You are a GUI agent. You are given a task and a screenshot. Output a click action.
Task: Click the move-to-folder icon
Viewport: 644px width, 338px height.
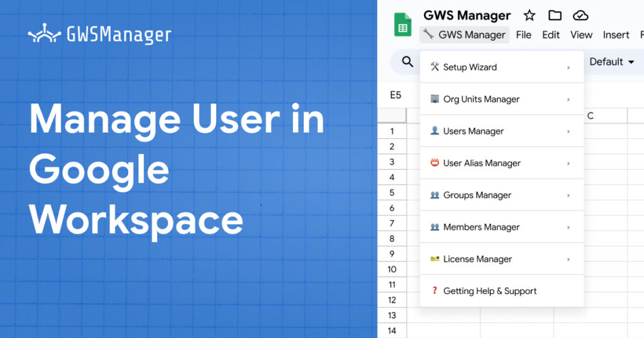tap(555, 16)
